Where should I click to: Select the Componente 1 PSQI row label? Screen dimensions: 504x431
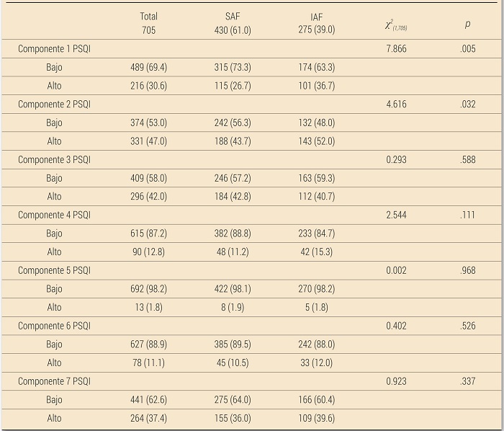pyautogui.click(x=54, y=49)
